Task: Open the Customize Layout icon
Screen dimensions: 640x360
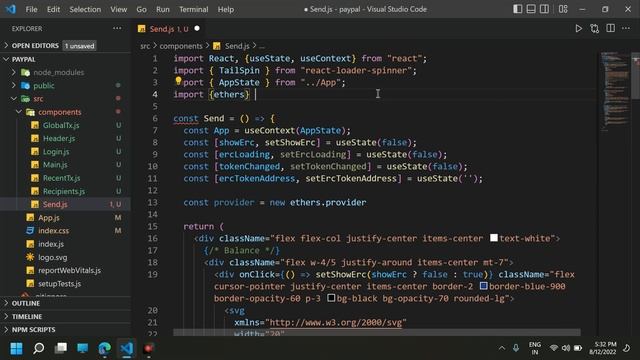Action: [563, 9]
